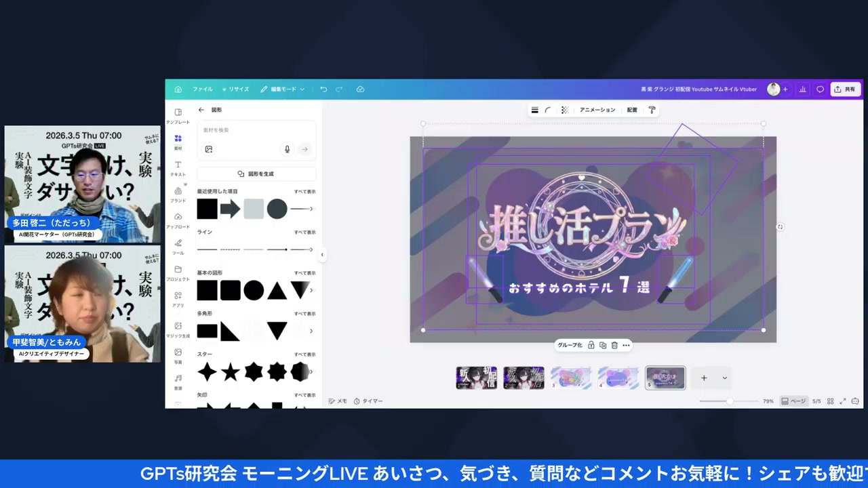
Task: Click the microphone icon for voice search
Action: tap(287, 149)
